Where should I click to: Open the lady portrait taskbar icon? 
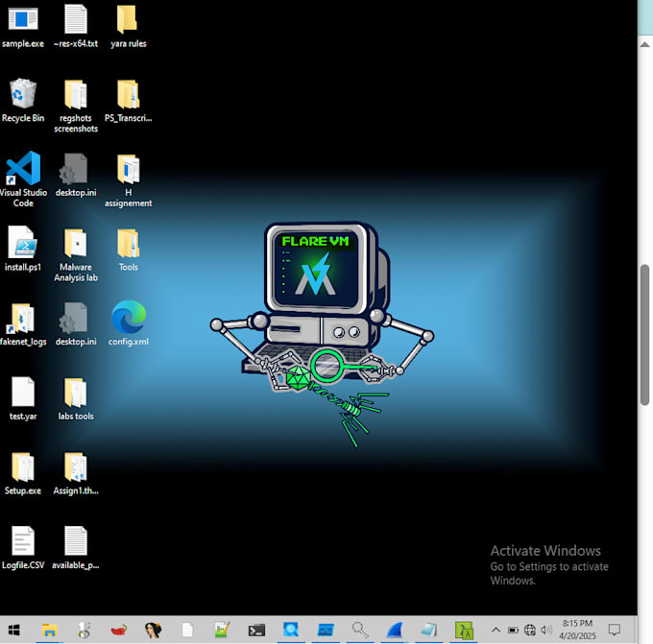tap(154, 631)
